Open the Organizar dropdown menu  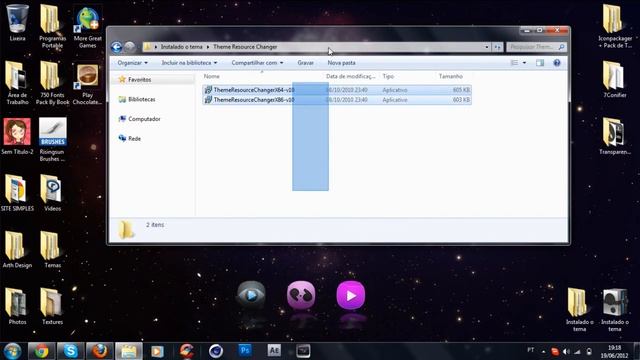[132, 63]
